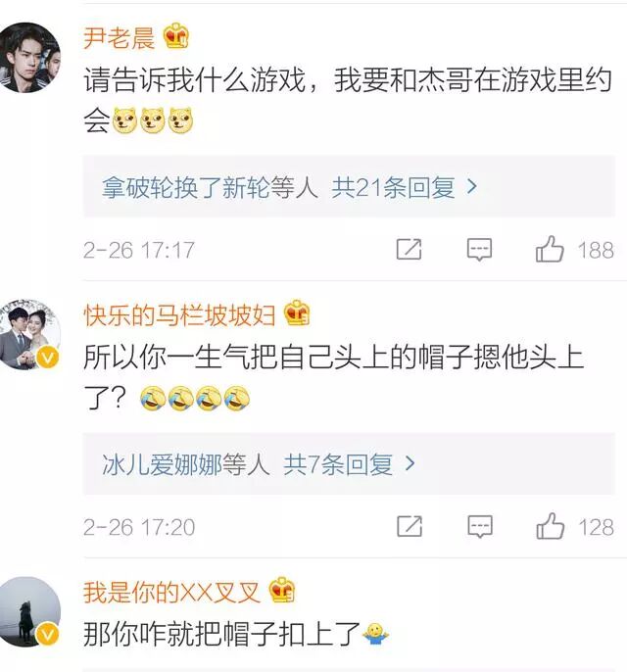Viewport: 627px width, 672px height.
Task: Open 尹老晨's profile avatar
Action: (x=29, y=57)
